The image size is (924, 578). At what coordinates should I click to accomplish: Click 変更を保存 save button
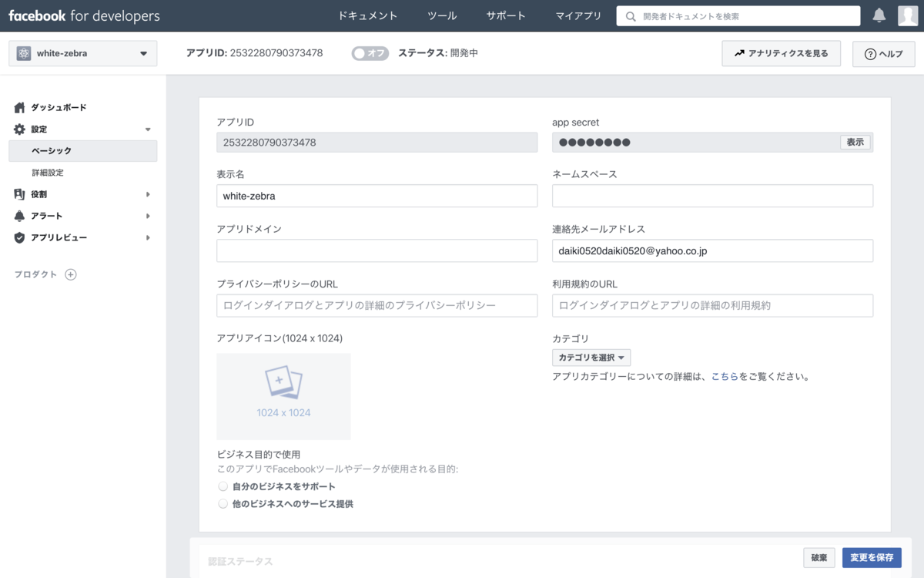click(872, 558)
